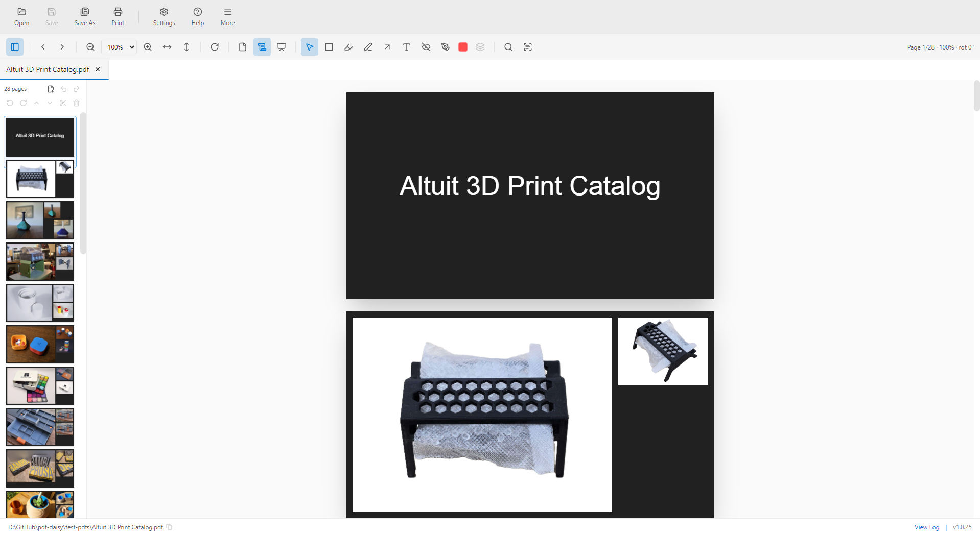Screen dimensions: 980x535
Task: Rotate the view clockwise in the toolbar
Action: (215, 47)
